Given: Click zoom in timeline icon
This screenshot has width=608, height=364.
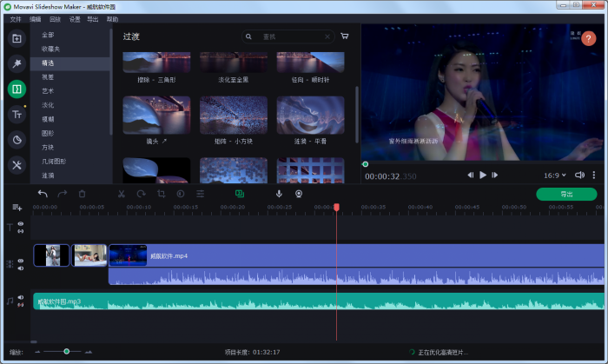Looking at the screenshot, I should click(x=89, y=352).
